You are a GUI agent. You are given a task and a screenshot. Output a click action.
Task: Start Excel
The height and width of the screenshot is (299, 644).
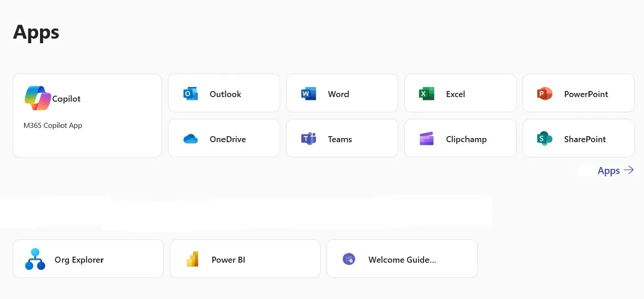(460, 93)
